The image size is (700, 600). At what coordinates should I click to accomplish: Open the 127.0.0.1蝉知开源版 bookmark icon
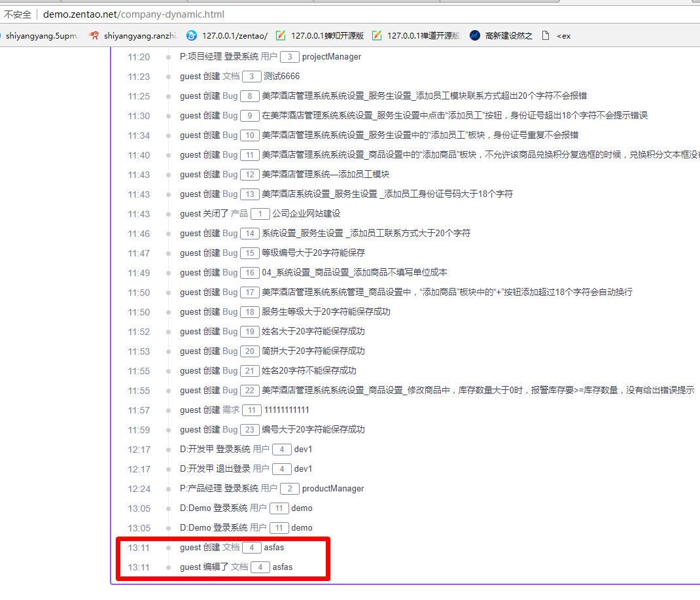(281, 36)
